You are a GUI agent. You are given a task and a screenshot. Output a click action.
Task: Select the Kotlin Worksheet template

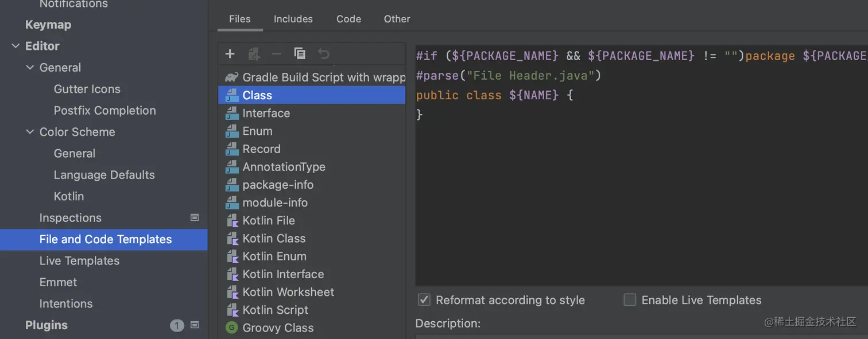click(312, 292)
